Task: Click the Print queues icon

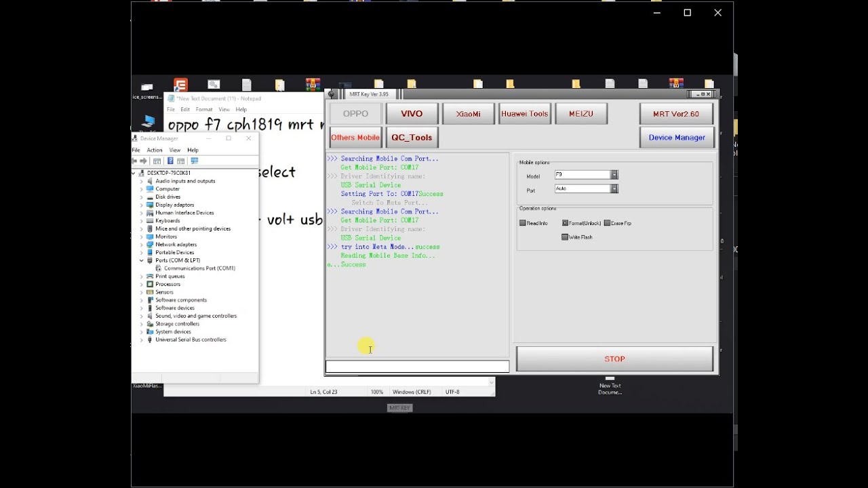Action: [150, 276]
